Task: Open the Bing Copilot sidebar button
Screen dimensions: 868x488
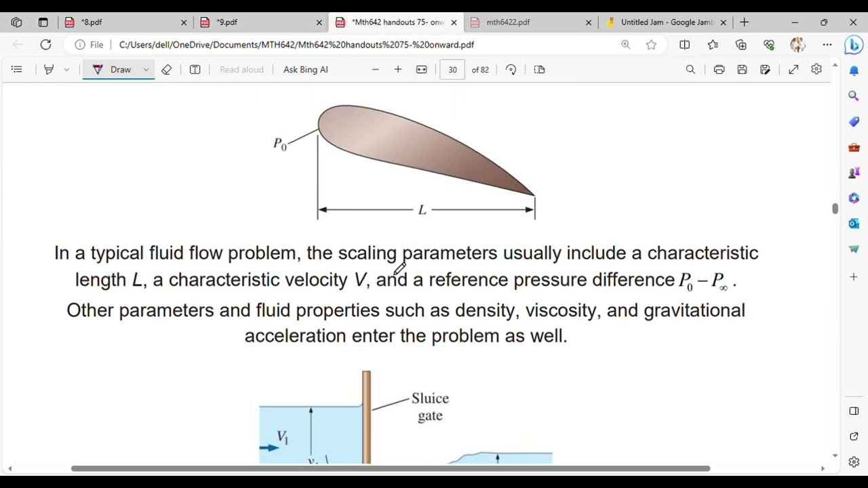Action: [x=854, y=45]
